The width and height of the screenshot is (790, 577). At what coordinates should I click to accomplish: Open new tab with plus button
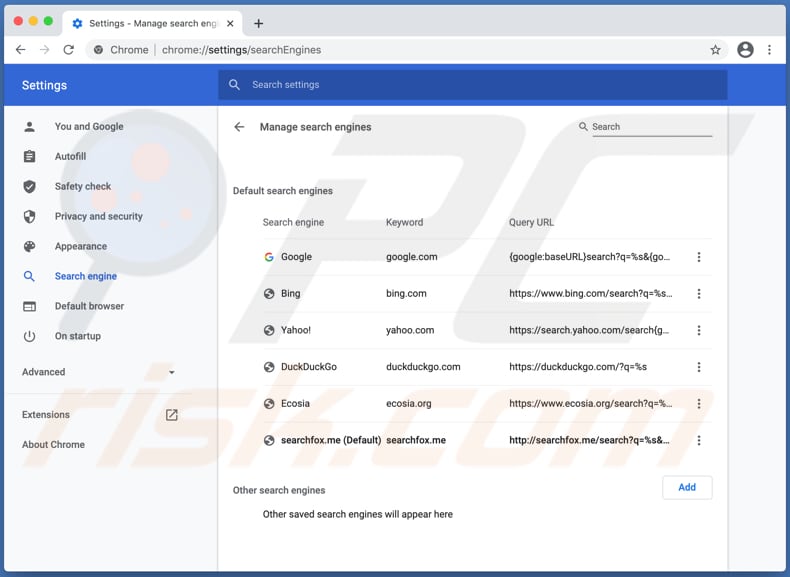(x=258, y=23)
